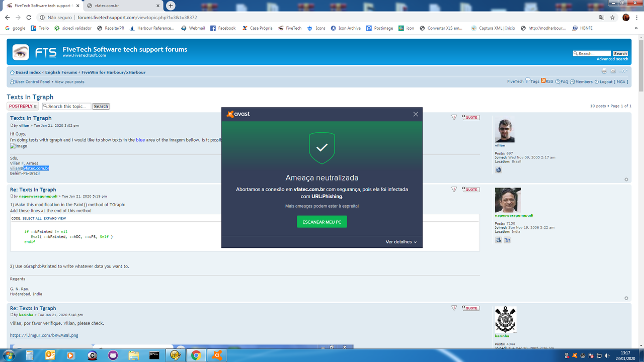
Task: Open 'English Forums' breadcrumb
Action: pos(61,72)
